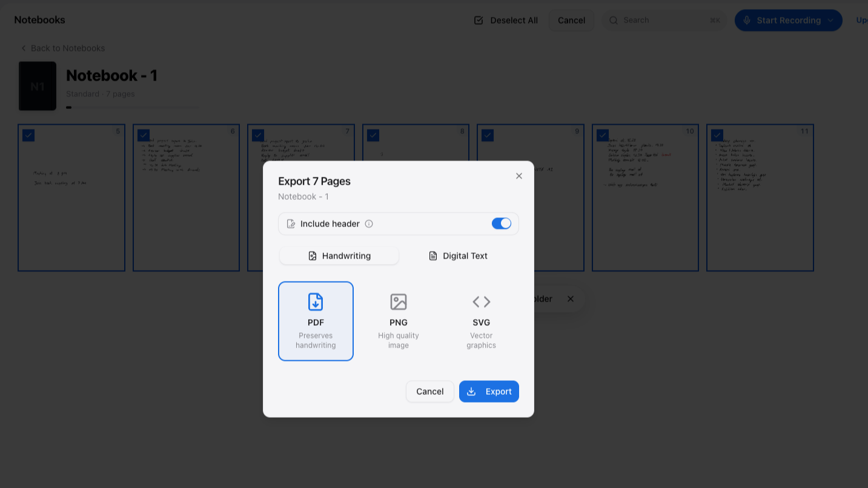Viewport: 868px width, 488px height.
Task: Uncheck the checkbox on page 11
Action: [x=717, y=135]
